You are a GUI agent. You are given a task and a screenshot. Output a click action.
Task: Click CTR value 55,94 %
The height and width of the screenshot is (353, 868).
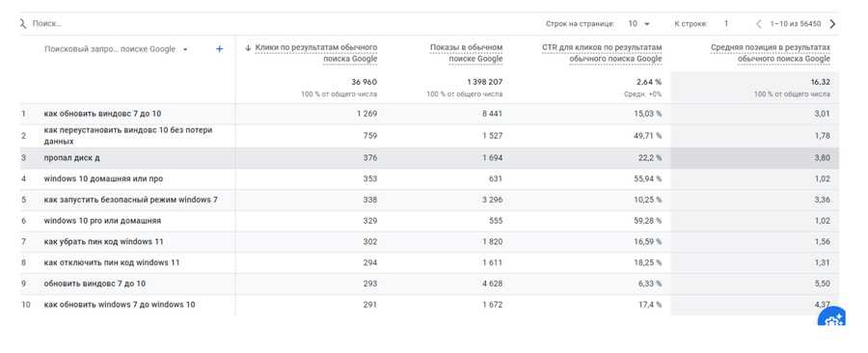click(648, 179)
